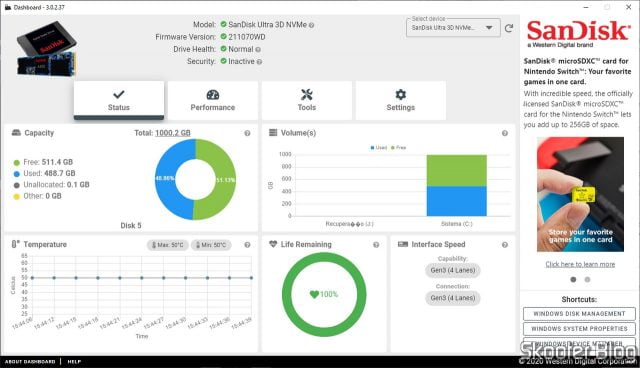Select the first ad carousel dot

click(573, 279)
